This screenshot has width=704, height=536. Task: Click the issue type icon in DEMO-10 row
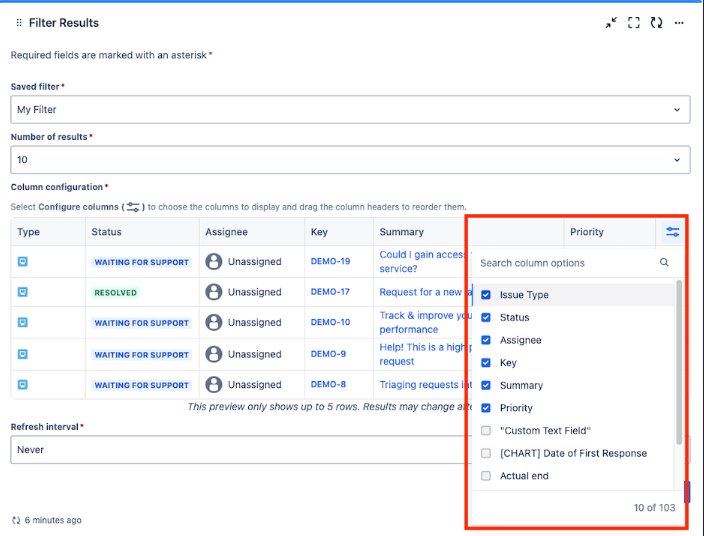point(22,322)
